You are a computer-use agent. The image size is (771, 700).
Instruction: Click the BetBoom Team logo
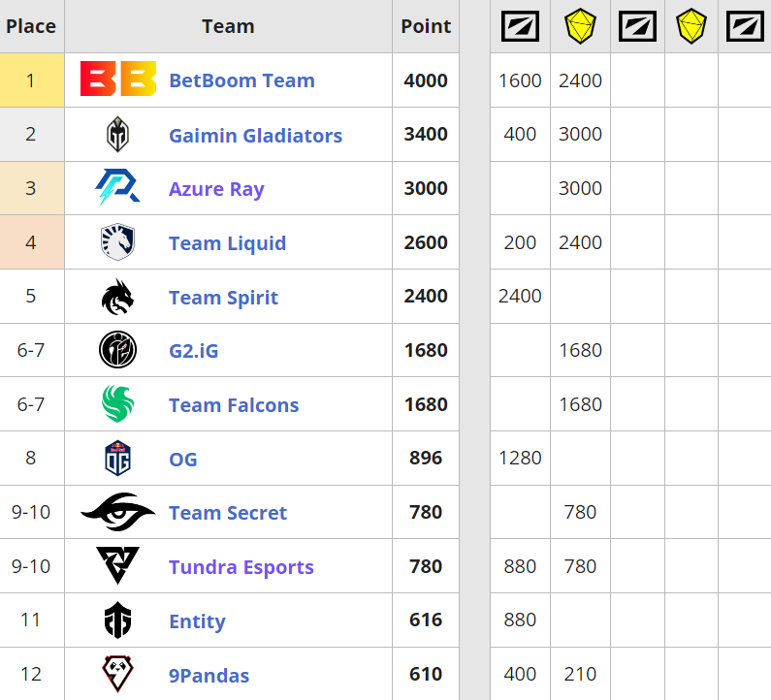(117, 80)
